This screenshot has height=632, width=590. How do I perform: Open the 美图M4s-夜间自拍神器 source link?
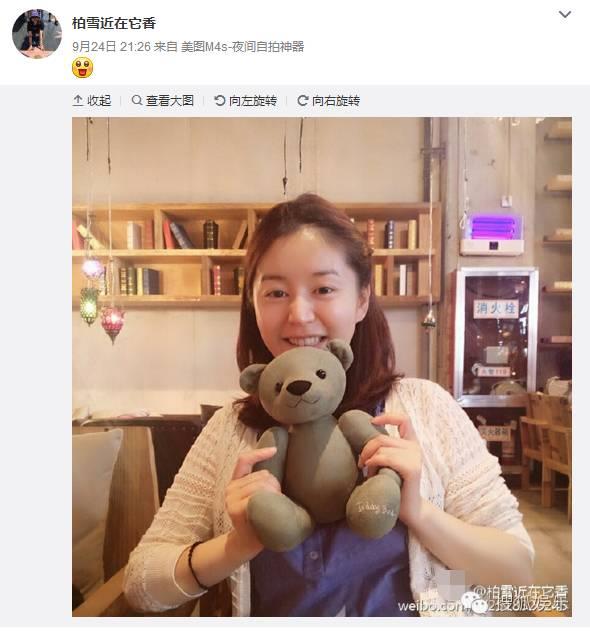(242, 47)
